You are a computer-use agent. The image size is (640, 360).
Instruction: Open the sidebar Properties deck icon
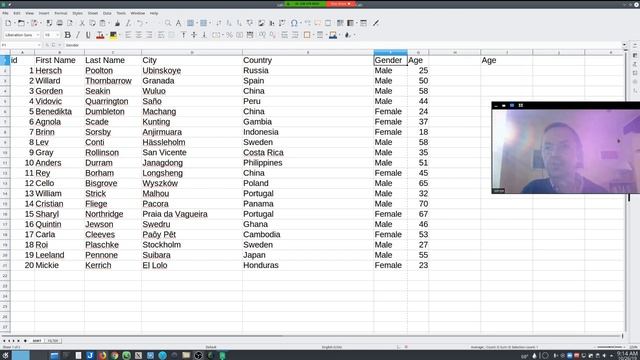point(635,55)
